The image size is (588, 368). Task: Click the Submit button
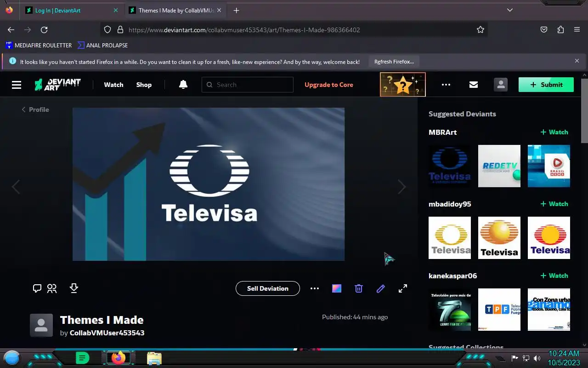pyautogui.click(x=546, y=85)
